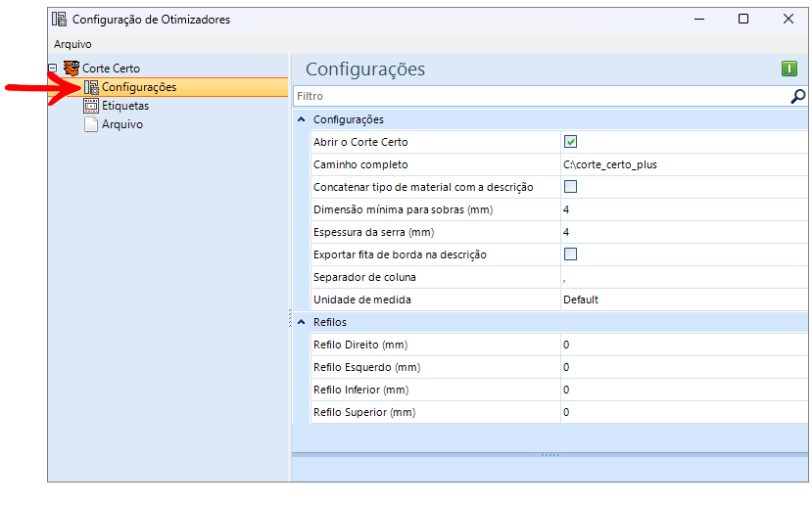Click the green indicator icon beside Configurações heading
This screenshot has height=507, width=812.
tap(789, 69)
